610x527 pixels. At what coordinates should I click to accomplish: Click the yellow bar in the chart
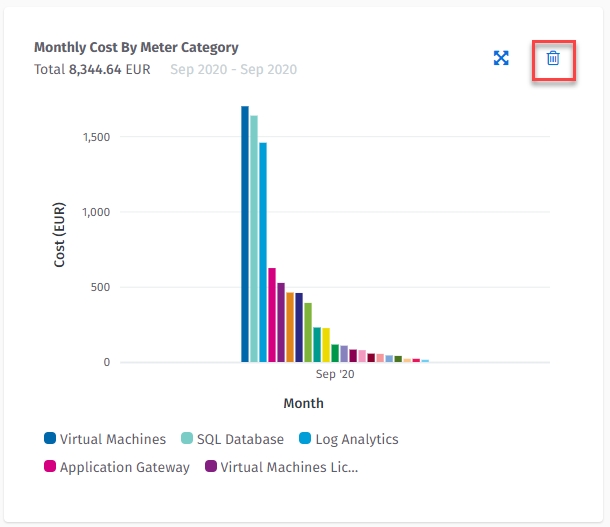click(x=326, y=345)
